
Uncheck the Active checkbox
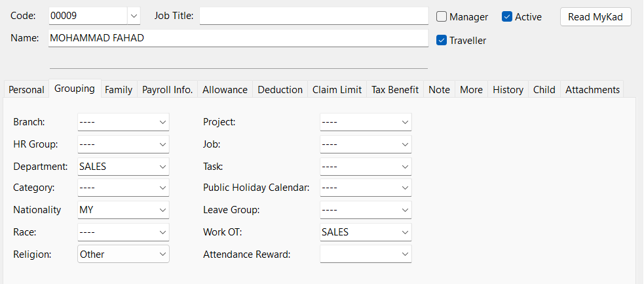click(507, 17)
